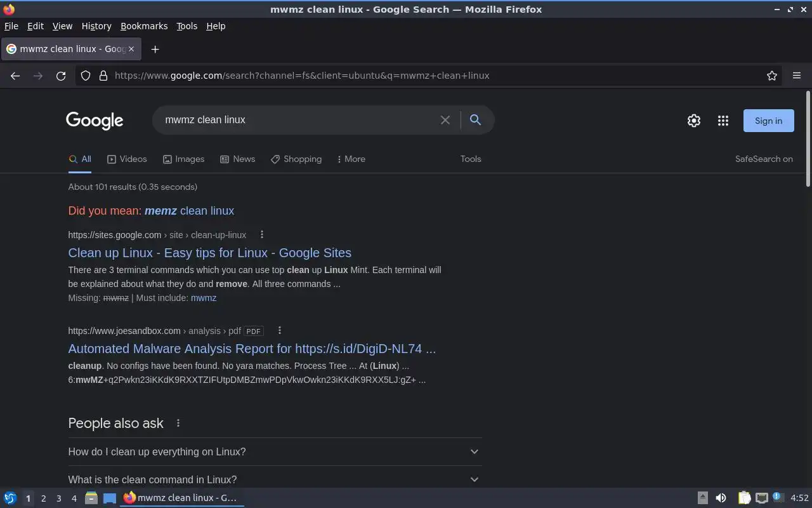Click the Google logo
812x508 pixels.
coord(95,121)
